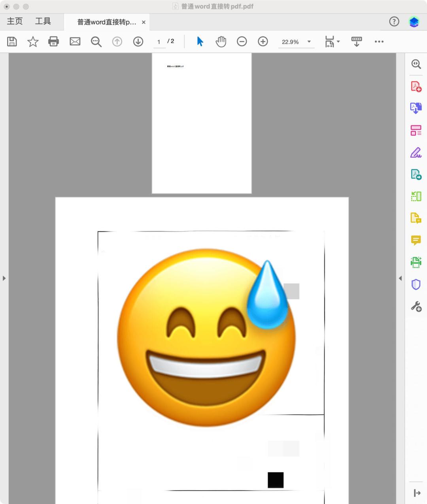The width and height of the screenshot is (427, 504).
Task: Open the Export PDF tool in sidebar
Action: 416,108
